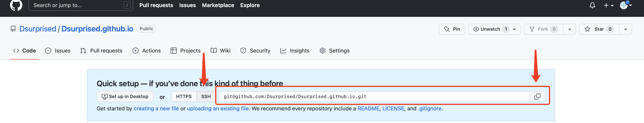Click the Fork button
This screenshot has height=123, width=644.
click(543, 29)
